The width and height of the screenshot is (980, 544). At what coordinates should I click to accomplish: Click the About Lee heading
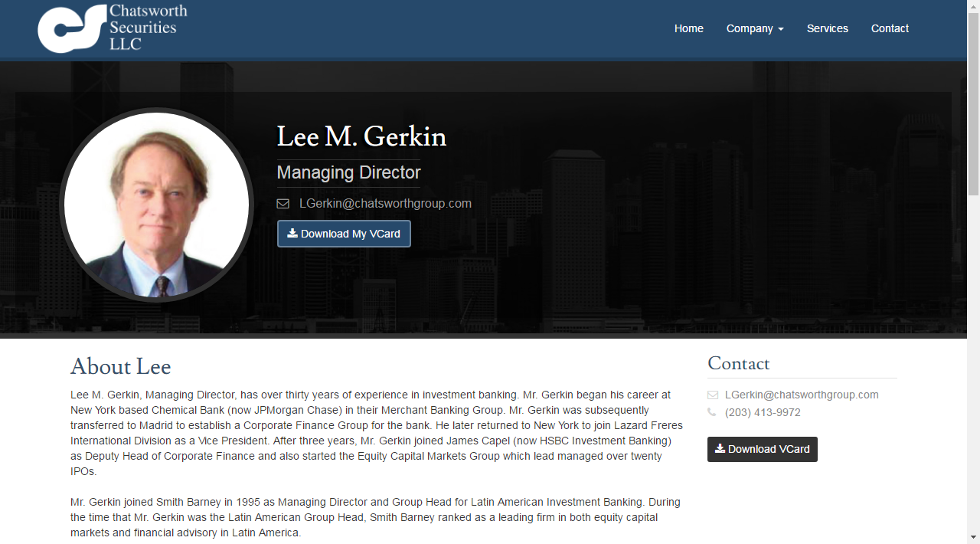pos(121,366)
